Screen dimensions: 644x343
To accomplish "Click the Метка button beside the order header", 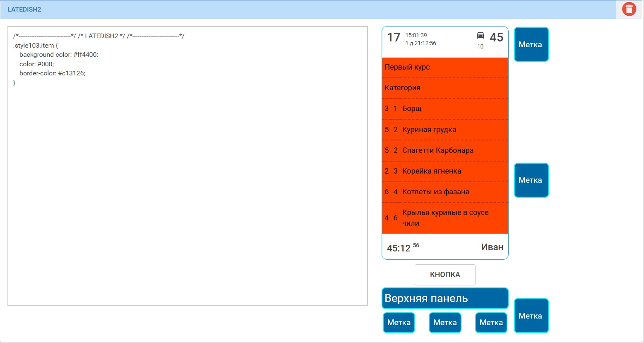I will [x=531, y=44].
